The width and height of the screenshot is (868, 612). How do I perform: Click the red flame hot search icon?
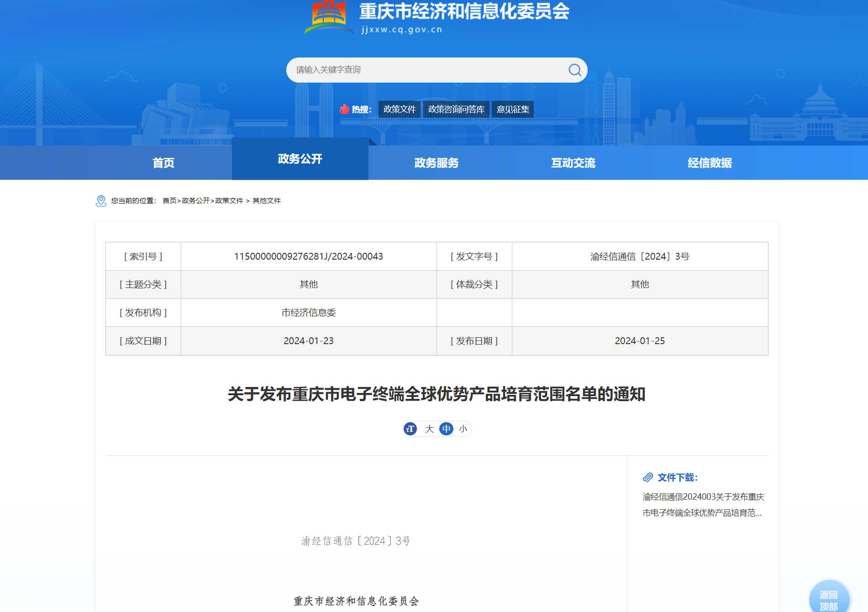point(344,109)
